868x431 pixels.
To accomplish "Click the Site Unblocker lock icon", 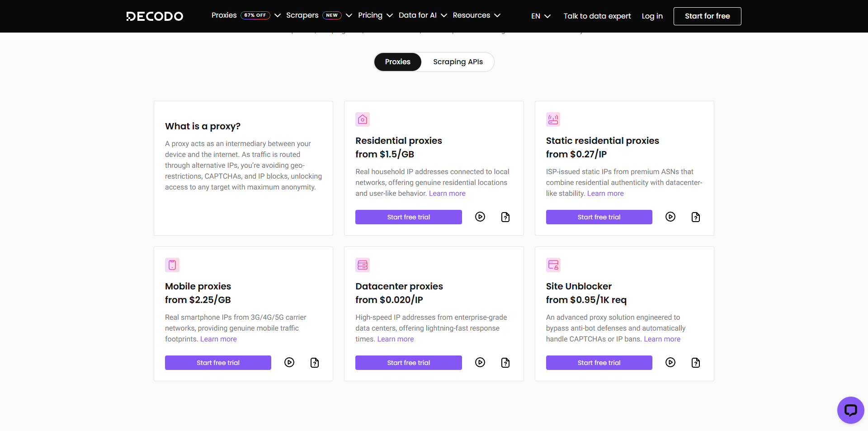I will click(553, 265).
